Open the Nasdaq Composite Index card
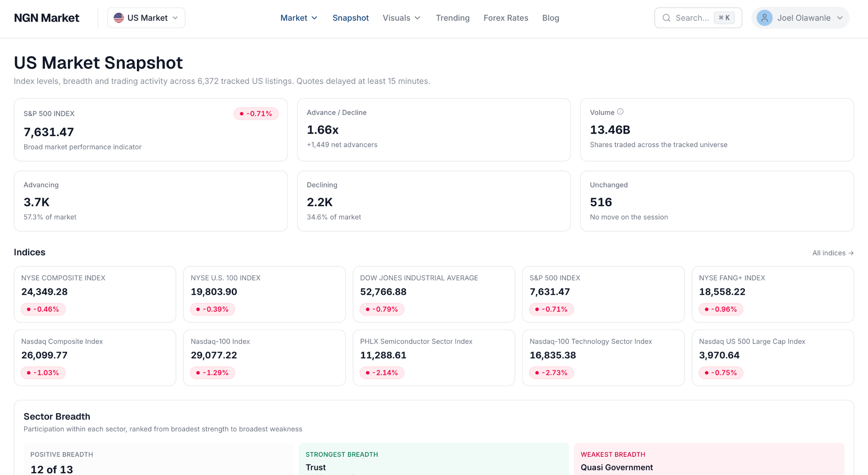868x475 pixels. (95, 358)
